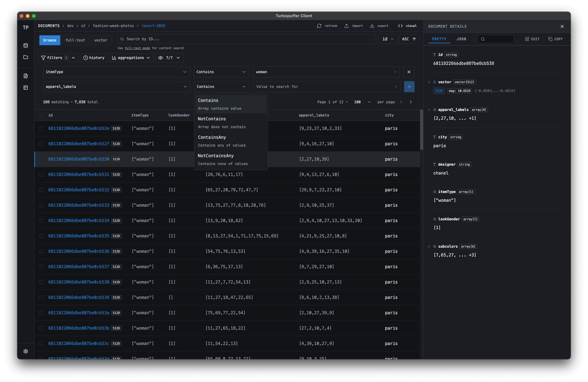Click the blue plus button to add a filter
This screenshot has width=588, height=382.
click(409, 86)
